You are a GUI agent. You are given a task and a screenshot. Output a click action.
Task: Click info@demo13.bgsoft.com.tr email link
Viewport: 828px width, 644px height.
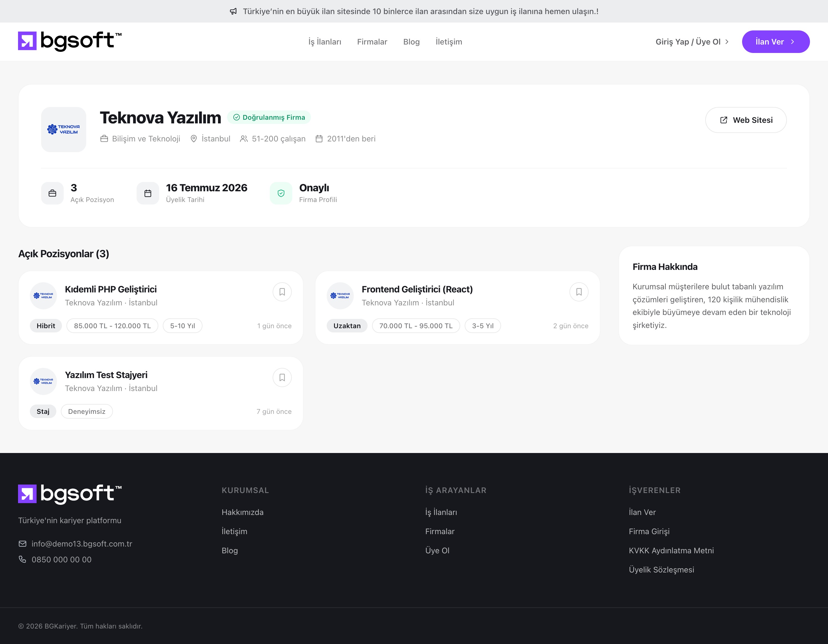pyautogui.click(x=82, y=543)
